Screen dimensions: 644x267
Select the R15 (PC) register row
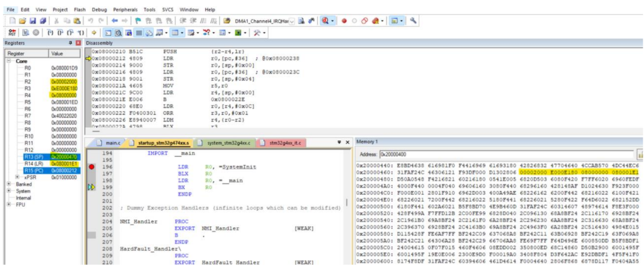52,170
